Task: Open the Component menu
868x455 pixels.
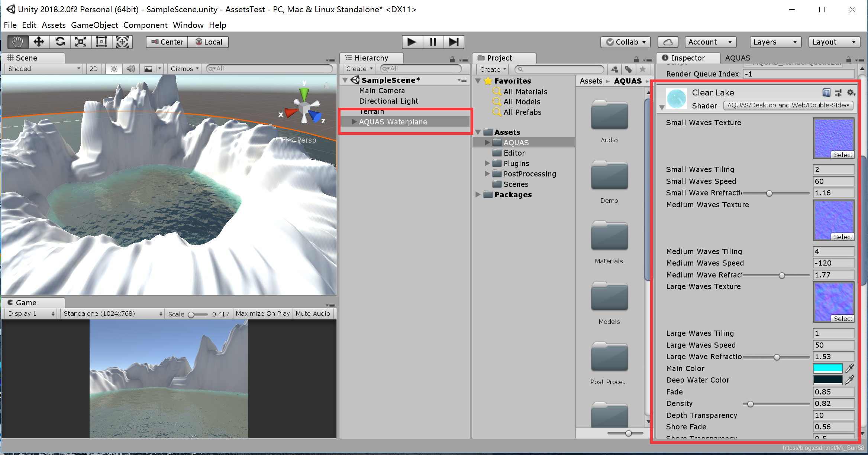Action: tap(145, 25)
